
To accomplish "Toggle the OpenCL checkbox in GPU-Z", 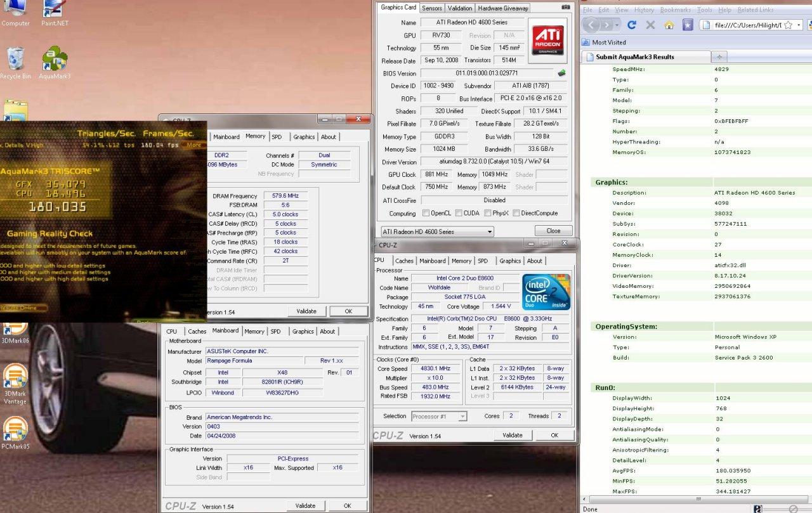I will (x=426, y=213).
